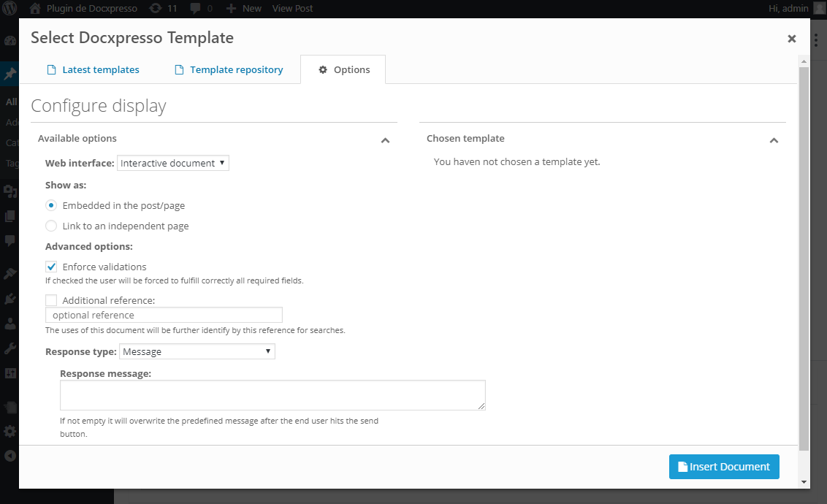Viewport: 827px width, 504px height.
Task: Collapse the Chosen template panel
Action: (774, 140)
